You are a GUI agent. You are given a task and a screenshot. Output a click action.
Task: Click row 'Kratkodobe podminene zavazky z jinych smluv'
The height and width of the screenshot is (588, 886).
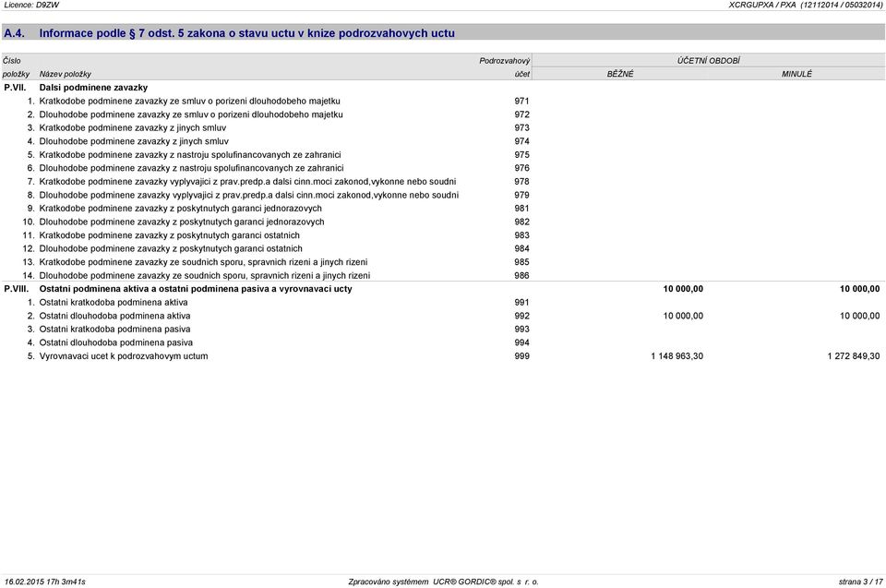(443, 127)
